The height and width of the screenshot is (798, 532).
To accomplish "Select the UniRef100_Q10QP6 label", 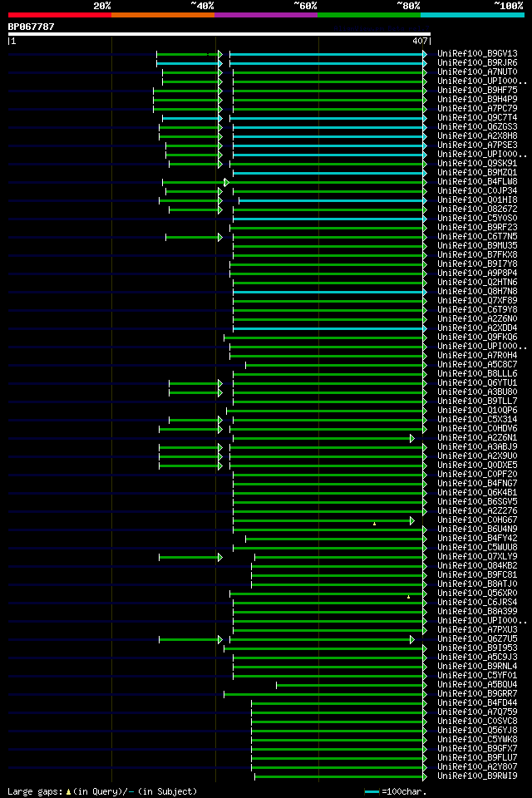I will 477,410.
